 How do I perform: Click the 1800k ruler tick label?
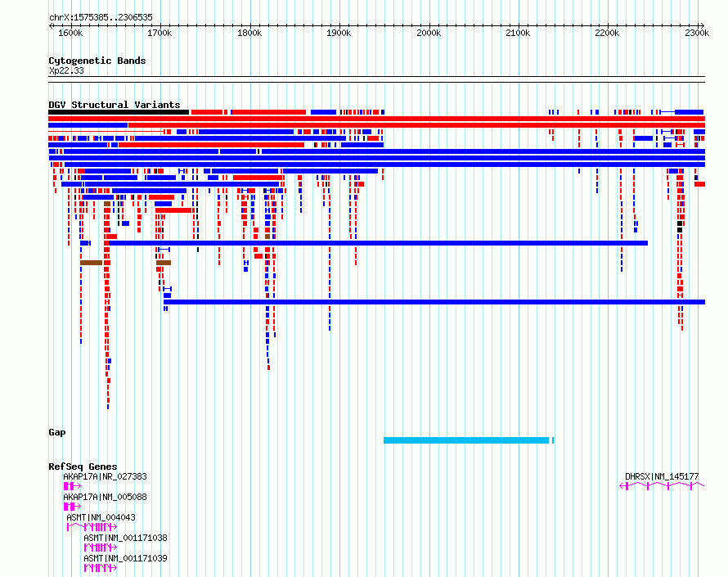pyautogui.click(x=249, y=33)
